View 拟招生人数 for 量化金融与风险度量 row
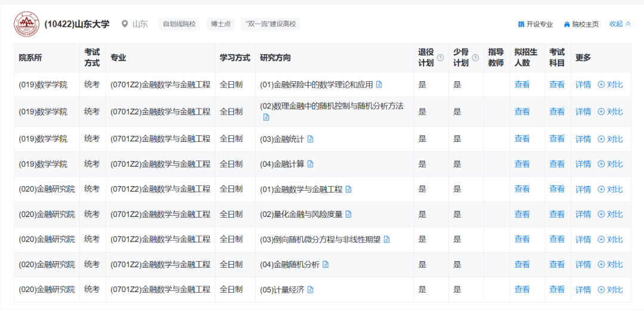This screenshot has width=644, height=310. [x=522, y=215]
